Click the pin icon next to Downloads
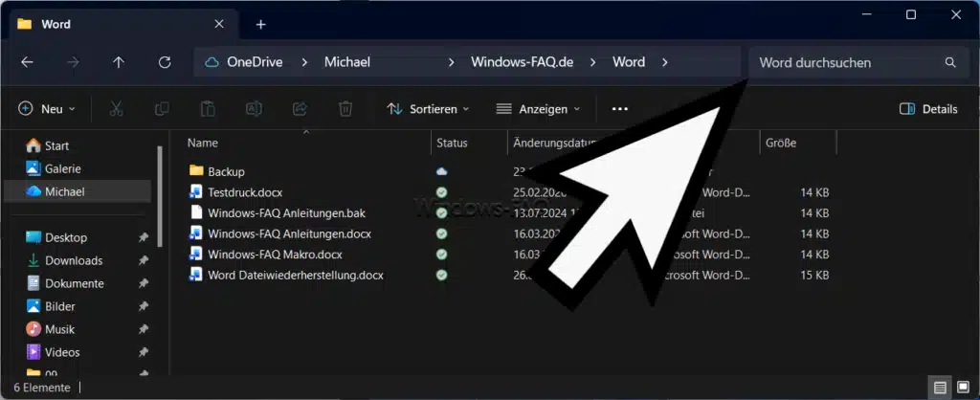 pos(144,260)
